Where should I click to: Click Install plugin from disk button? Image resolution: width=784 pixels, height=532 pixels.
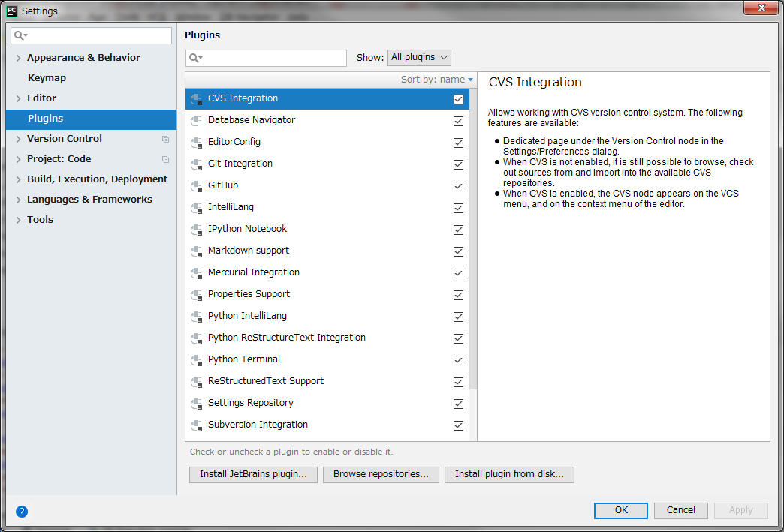pyautogui.click(x=509, y=474)
